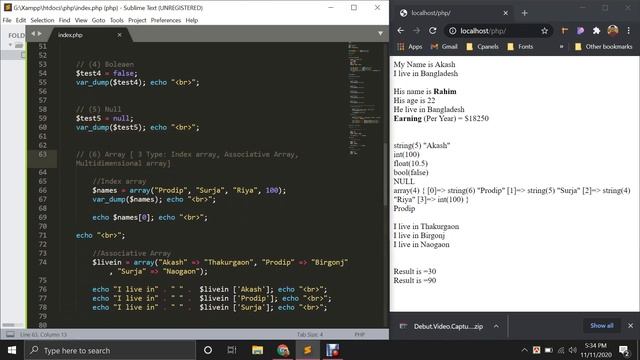Open the Debut Video Capture zip download
The height and width of the screenshot is (360, 640).
point(441,326)
